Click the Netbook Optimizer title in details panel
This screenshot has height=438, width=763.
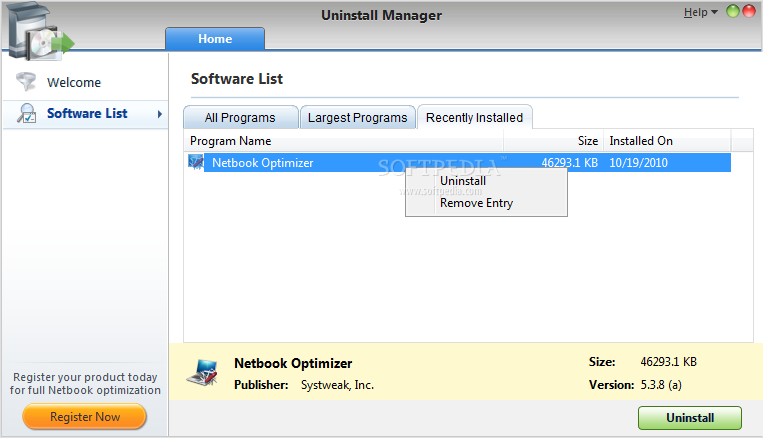pos(293,363)
